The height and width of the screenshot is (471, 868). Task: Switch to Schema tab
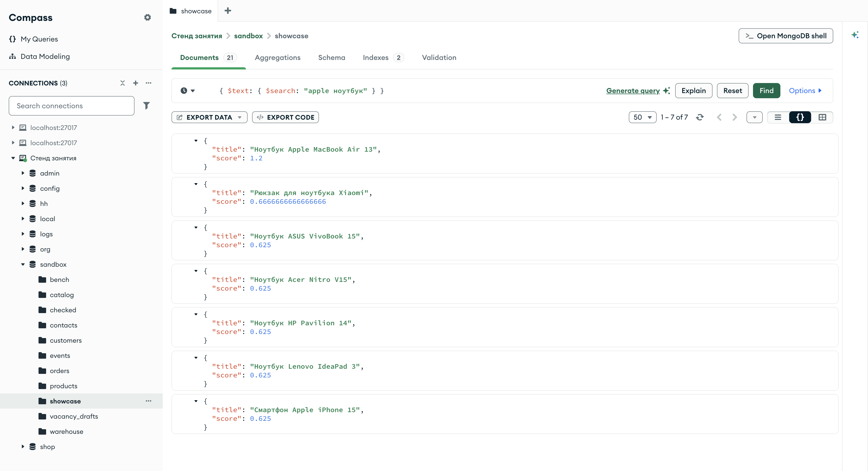[x=331, y=58]
